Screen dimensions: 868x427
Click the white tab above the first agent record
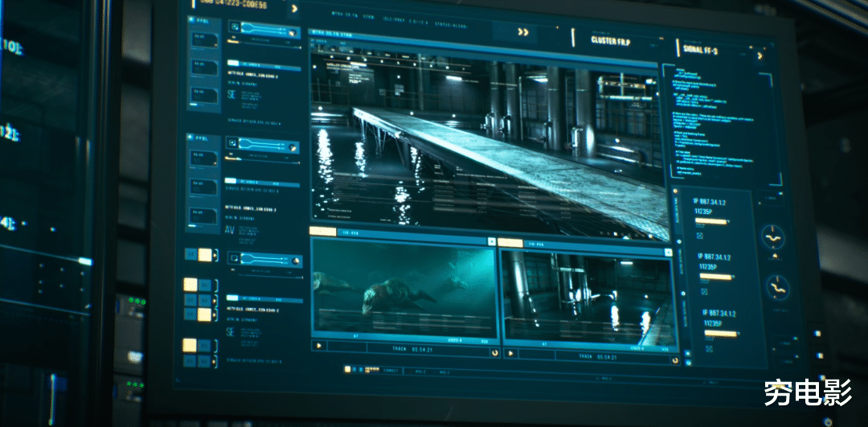[233, 64]
